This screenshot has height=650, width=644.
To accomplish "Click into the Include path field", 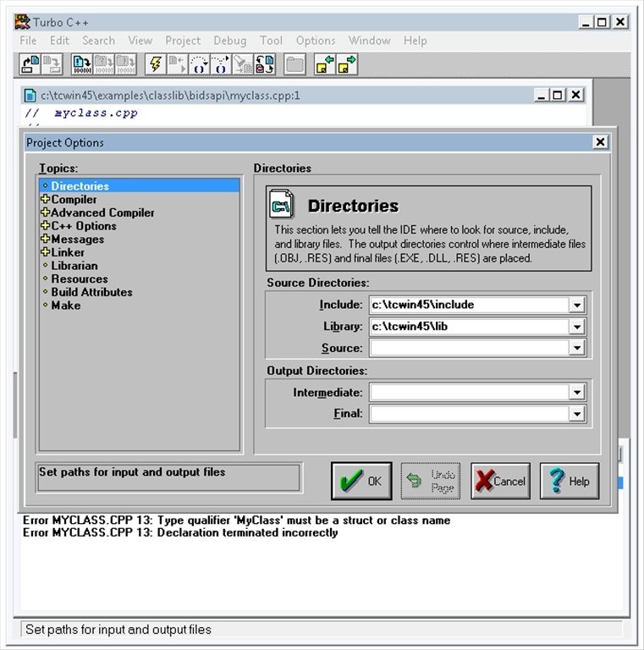I will (x=469, y=305).
